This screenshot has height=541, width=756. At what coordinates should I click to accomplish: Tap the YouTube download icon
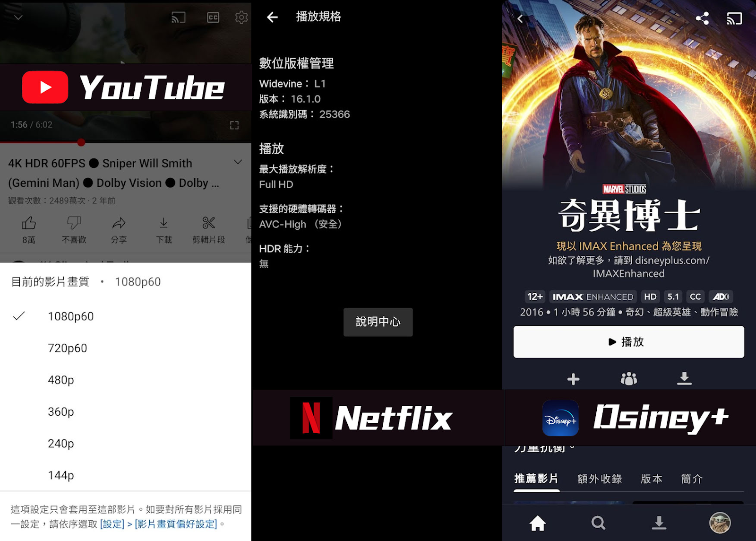163,223
